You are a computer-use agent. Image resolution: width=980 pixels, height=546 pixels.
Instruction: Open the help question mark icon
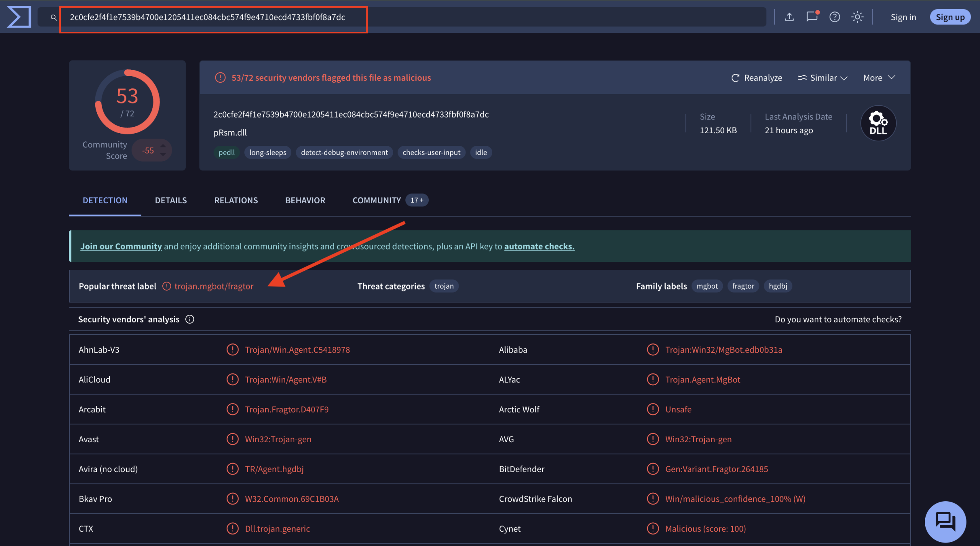[835, 17]
